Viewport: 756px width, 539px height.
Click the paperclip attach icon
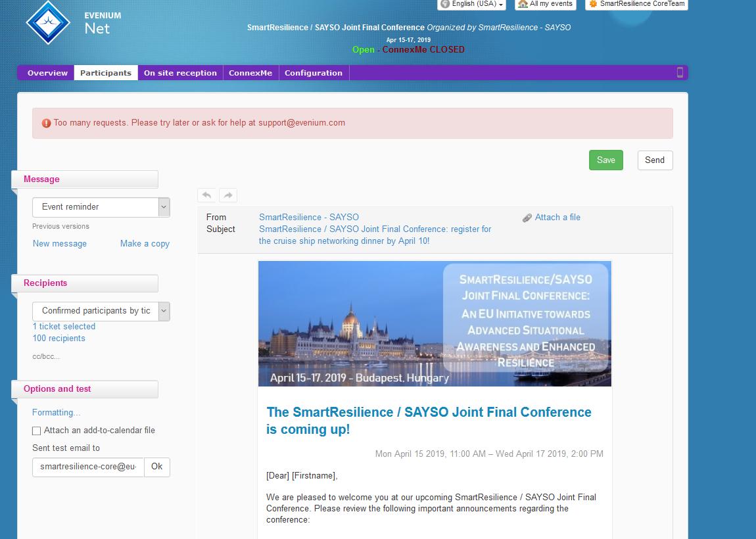coord(527,218)
